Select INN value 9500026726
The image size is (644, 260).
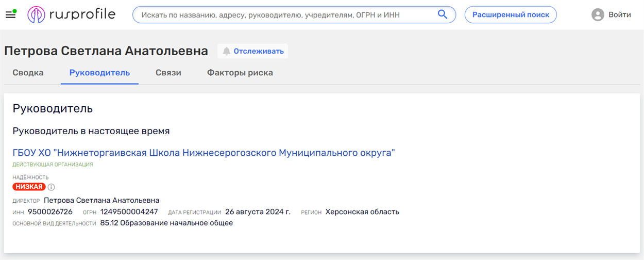[x=50, y=212]
